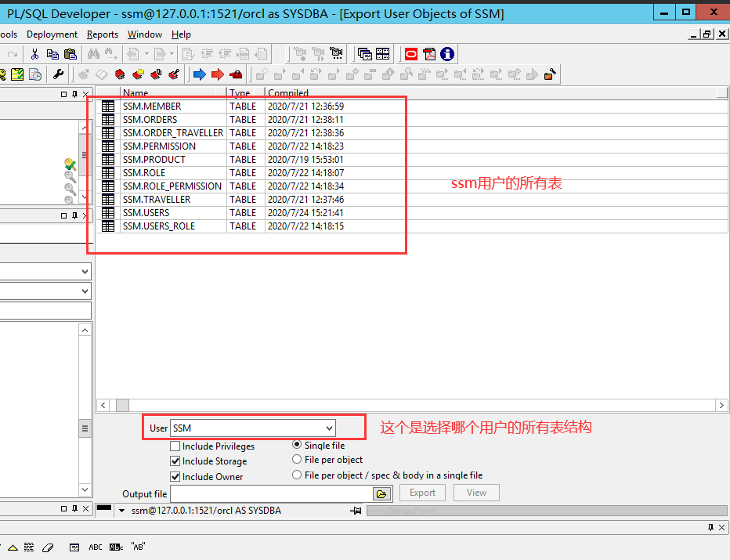730x560 pixels.
Task: Click the Paste clipboard icon
Action: [x=70, y=55]
